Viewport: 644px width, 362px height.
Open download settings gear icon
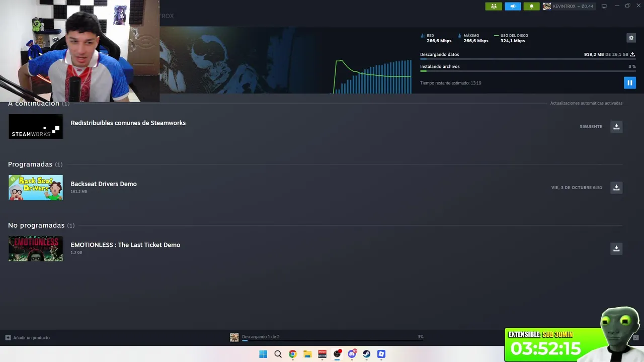631,38
